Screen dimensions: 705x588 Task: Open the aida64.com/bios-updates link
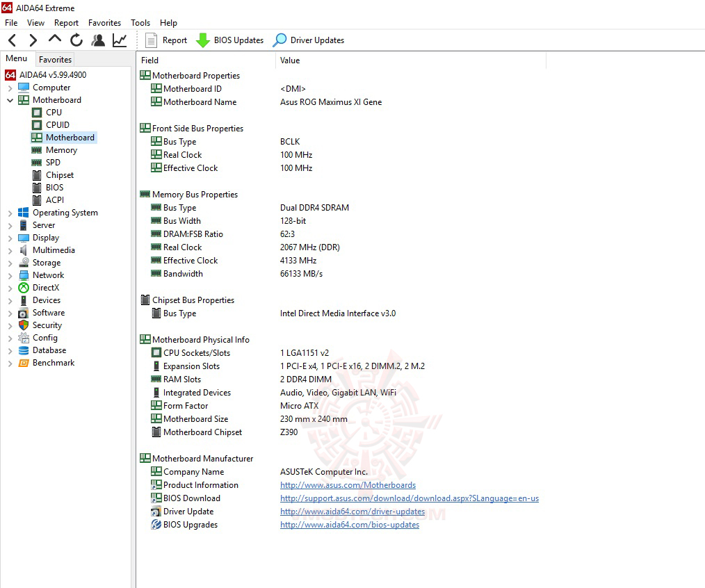(349, 525)
